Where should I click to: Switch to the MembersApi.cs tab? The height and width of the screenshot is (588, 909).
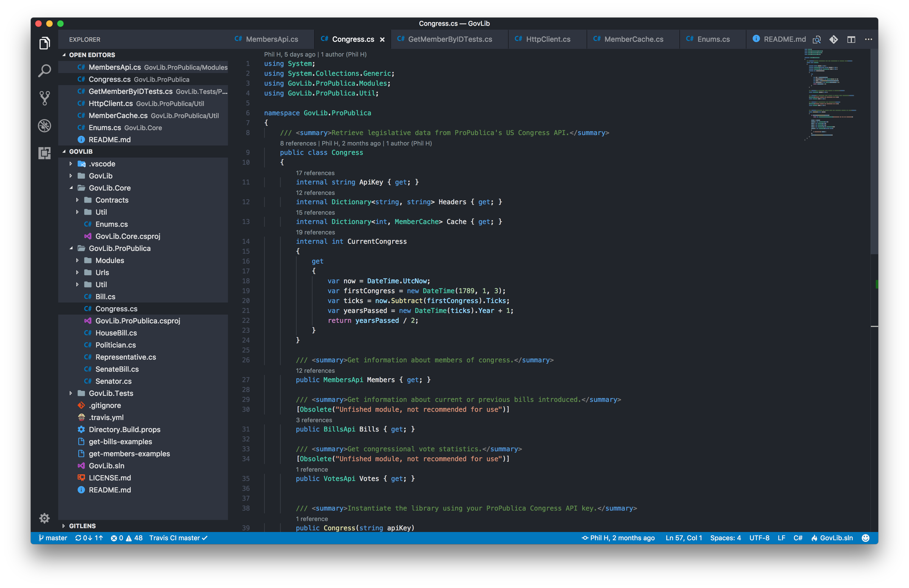272,39
